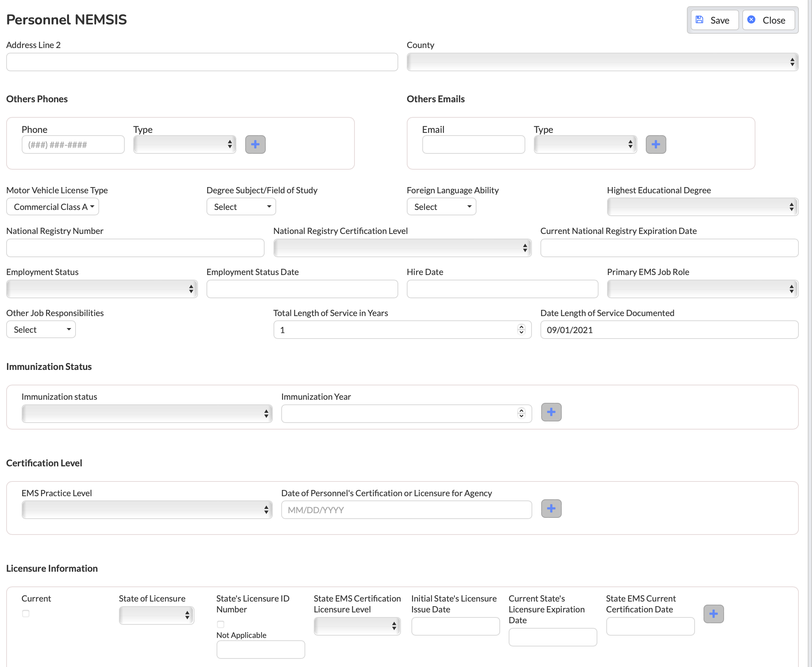This screenshot has width=812, height=667.
Task: Click the Email input field
Action: point(474,144)
